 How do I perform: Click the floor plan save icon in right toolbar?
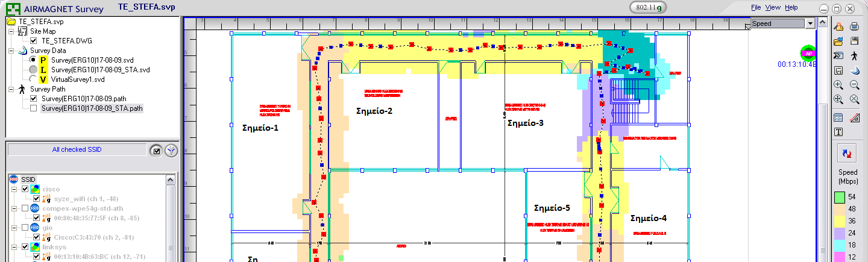click(x=838, y=70)
